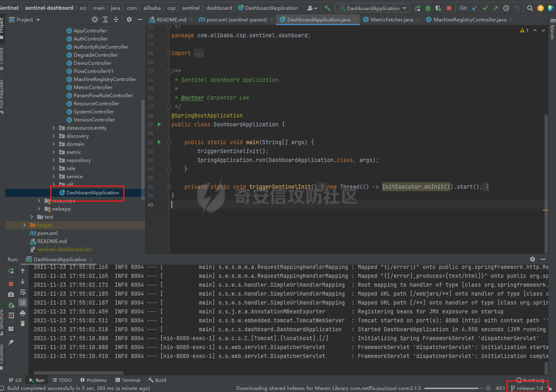
Task: Select AuthorityRuleController in the project tree
Action: 101,47
